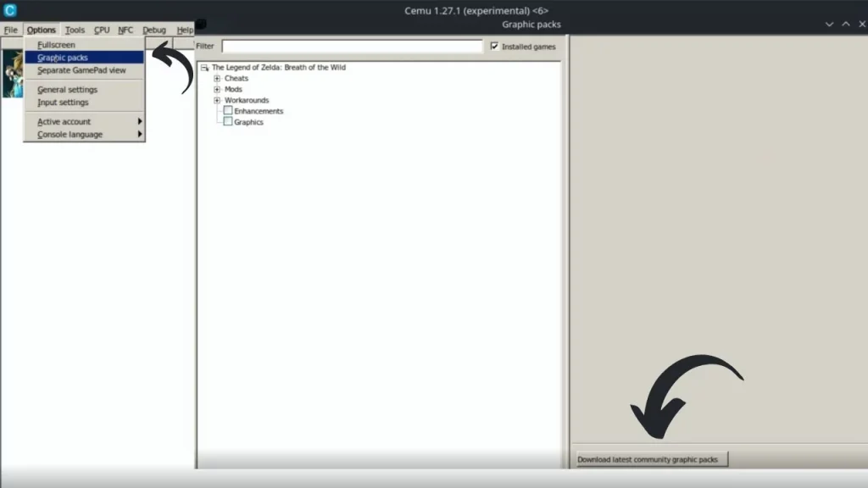Expand the Workarounds tree node
Image resolution: width=868 pixels, height=488 pixels.
(x=217, y=100)
